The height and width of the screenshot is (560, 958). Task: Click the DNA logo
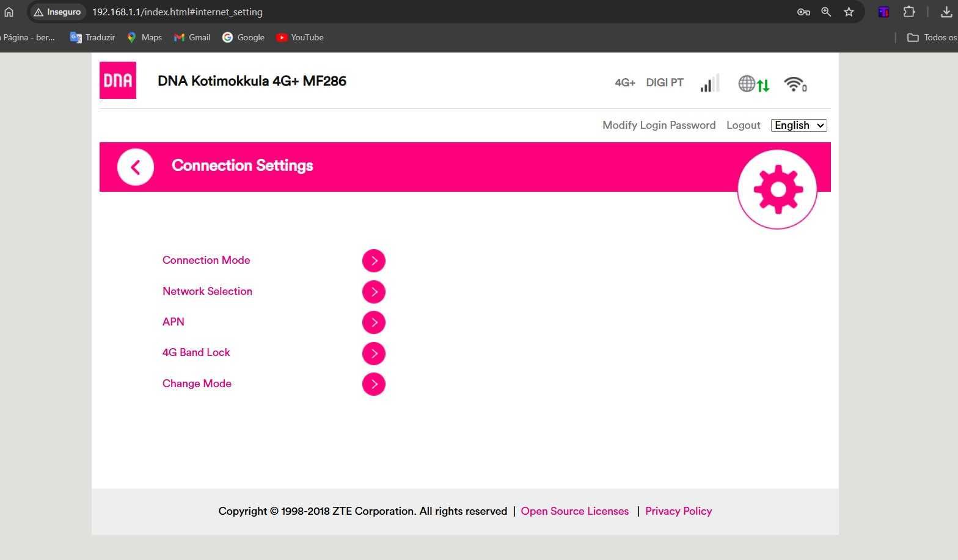(x=118, y=80)
